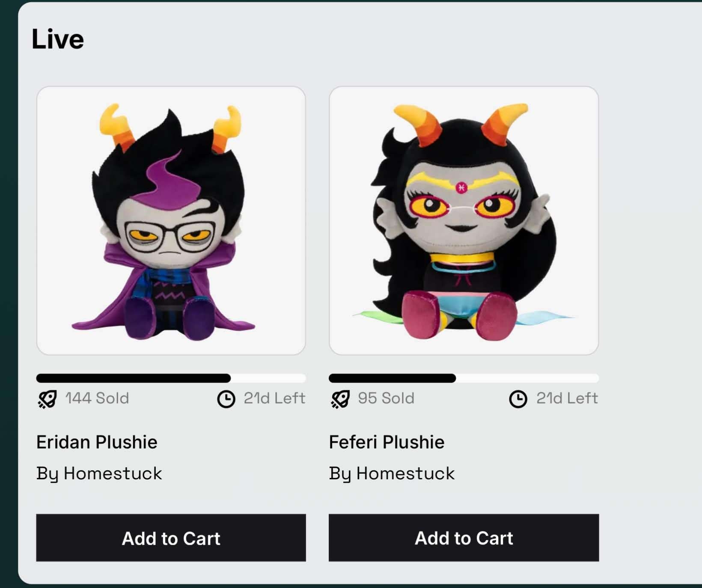Click the clock icon under Feferi plushie
702x588 pixels.
pos(518,399)
